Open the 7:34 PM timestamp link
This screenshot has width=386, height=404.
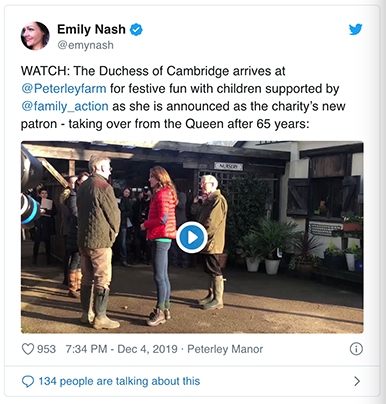pyautogui.click(x=86, y=349)
